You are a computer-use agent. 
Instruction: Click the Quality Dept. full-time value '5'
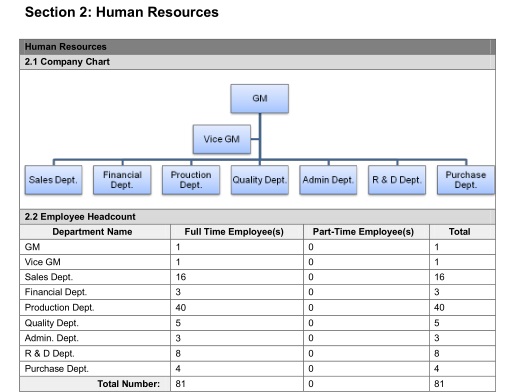point(178,323)
